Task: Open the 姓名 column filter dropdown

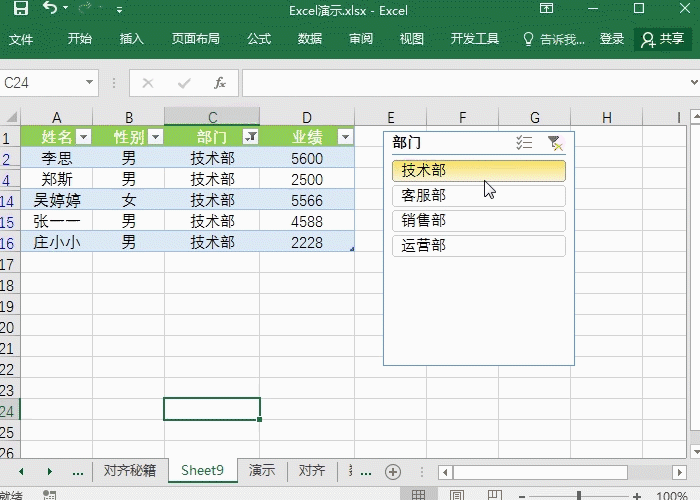Action: point(83,137)
